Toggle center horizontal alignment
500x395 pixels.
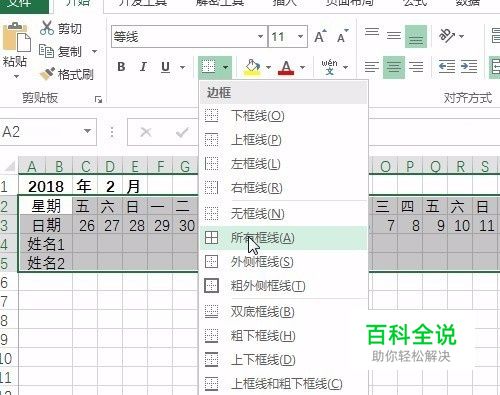coord(394,67)
